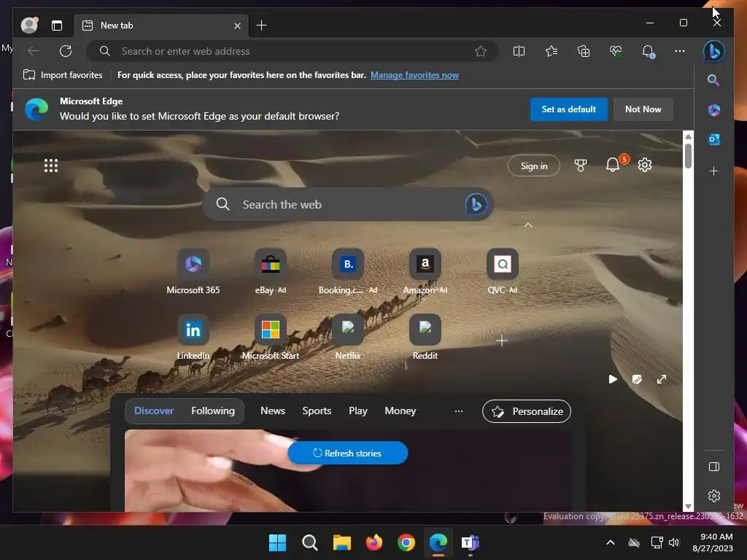Open Microsoft Start quick link tile
Screen dimensions: 747x560
270,337
